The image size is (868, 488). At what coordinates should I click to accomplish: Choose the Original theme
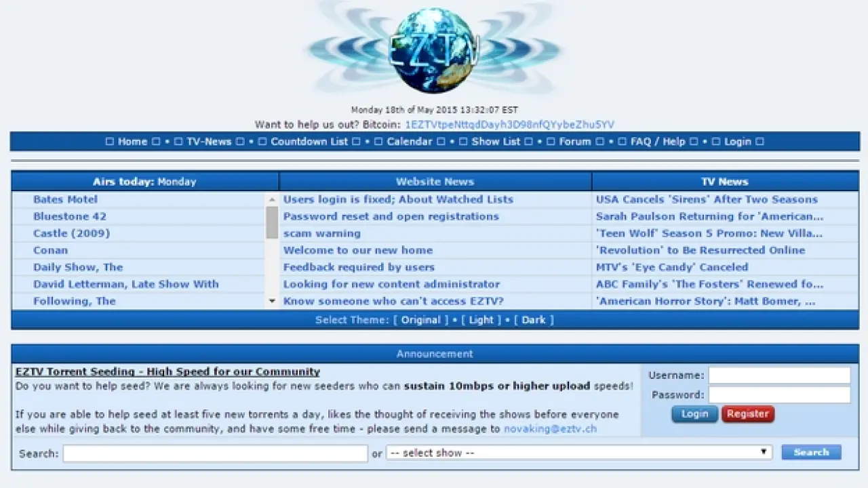click(420, 320)
